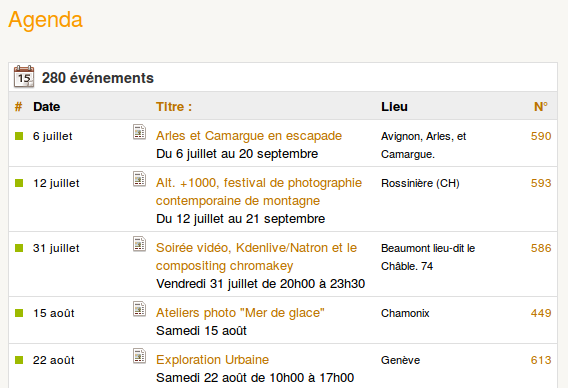Click document icon for Exploration Urbaine
Screen dimensions: 568x388
pos(139,356)
